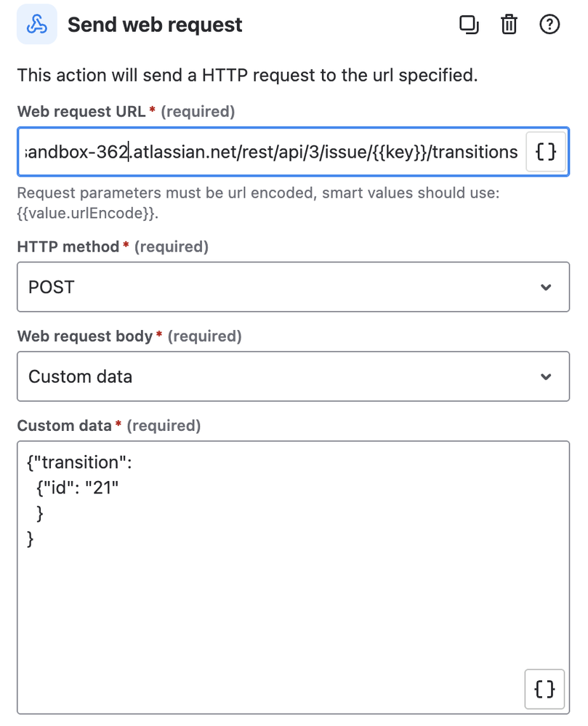The width and height of the screenshot is (588, 726).
Task: Click the copy icon near the trash icon
Action: (469, 25)
